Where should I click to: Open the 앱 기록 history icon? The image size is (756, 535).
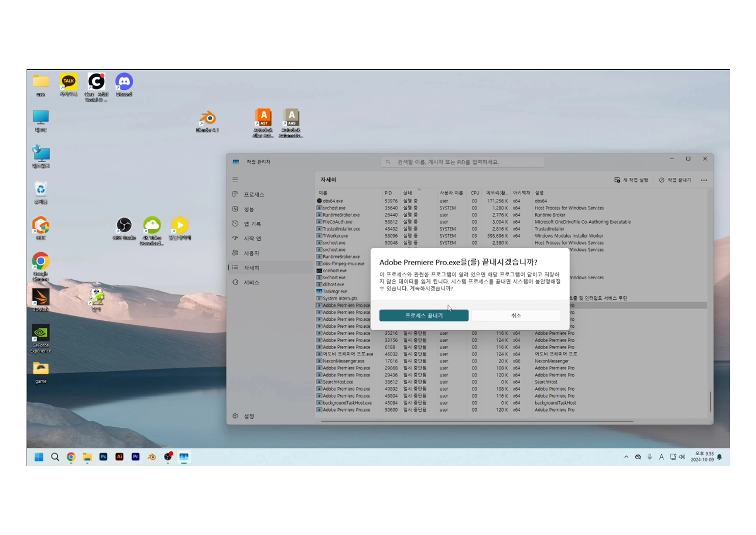[235, 223]
